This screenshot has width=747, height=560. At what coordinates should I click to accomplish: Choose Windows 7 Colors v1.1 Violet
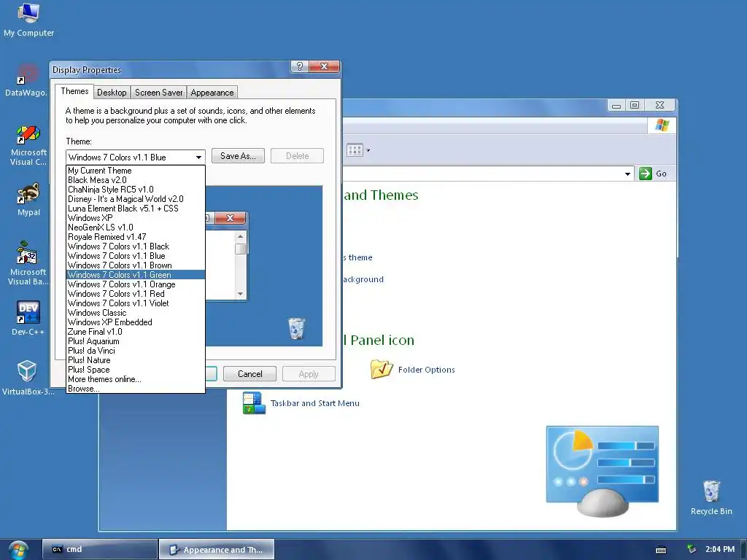coord(136,303)
